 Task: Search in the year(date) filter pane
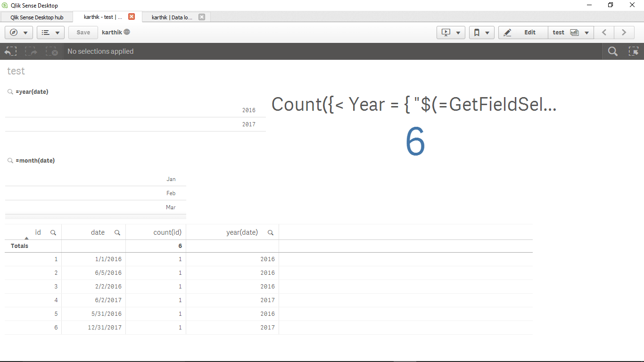pos(10,92)
